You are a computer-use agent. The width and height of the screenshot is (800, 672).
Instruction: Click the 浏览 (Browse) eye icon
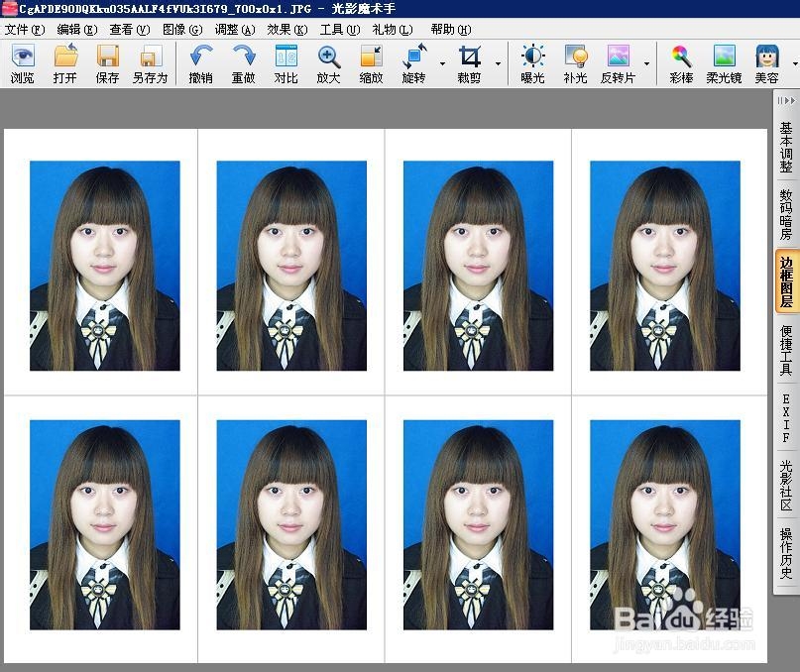[x=23, y=63]
